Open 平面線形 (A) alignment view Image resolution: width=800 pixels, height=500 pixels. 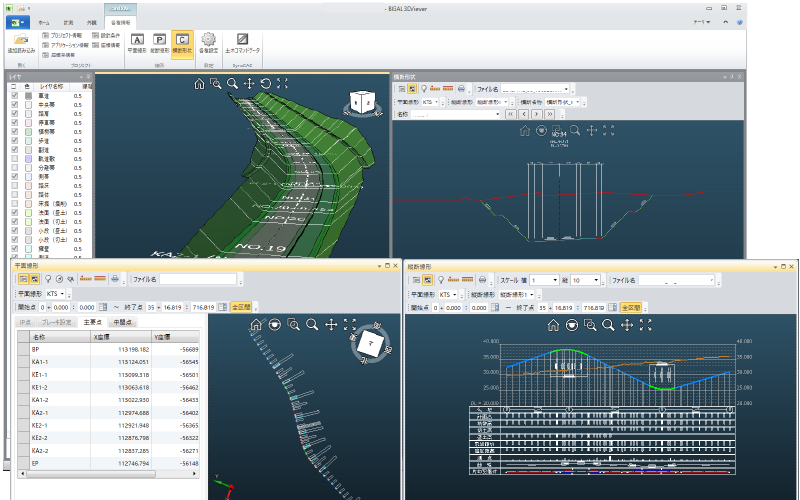tap(137, 43)
